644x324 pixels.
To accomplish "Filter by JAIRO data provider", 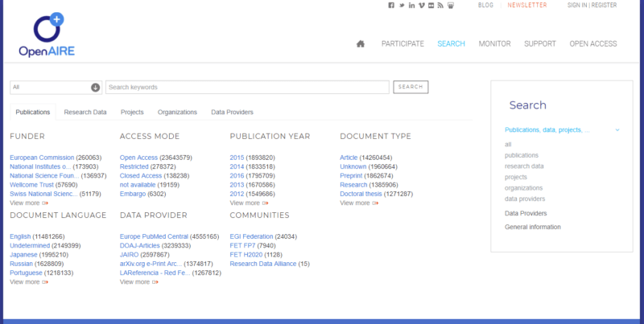I will tap(129, 255).
